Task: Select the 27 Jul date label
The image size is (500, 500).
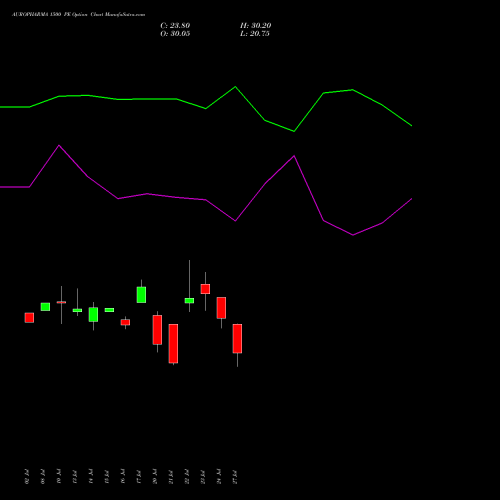Action: pos(235,477)
